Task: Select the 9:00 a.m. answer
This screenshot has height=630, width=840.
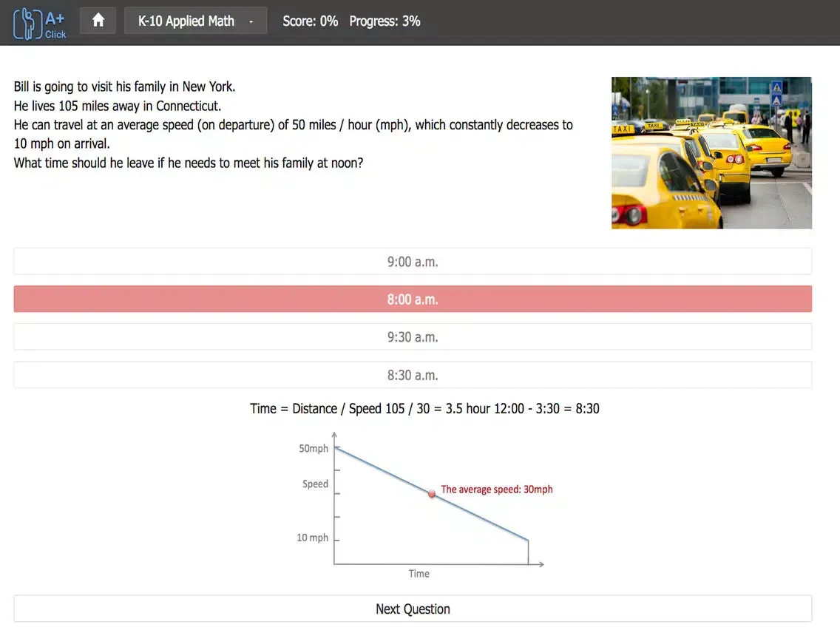Action: tap(413, 262)
